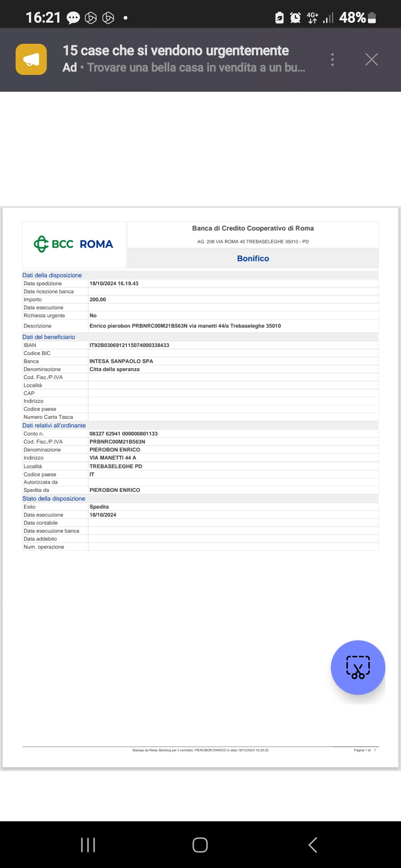Select beneficiary name 'Citta della speranza'
Viewport: 401px width, 868px height.
(114, 369)
